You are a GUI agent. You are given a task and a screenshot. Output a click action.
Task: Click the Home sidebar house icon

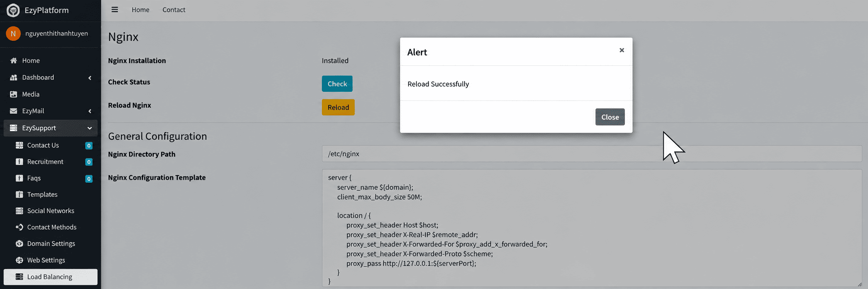14,60
